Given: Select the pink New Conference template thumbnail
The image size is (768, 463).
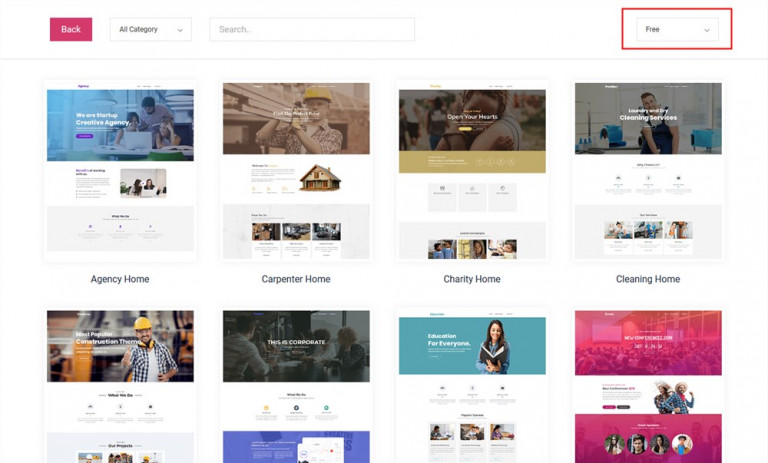Looking at the screenshot, I should click(x=648, y=385).
